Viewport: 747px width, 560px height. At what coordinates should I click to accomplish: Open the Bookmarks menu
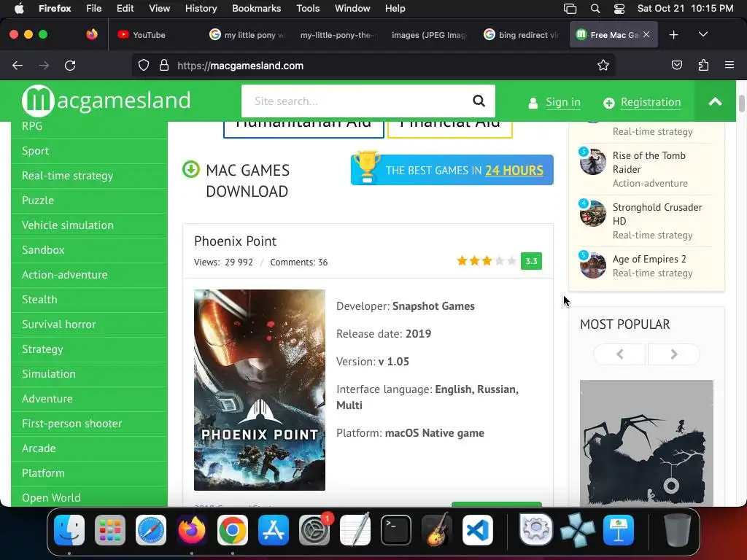click(256, 8)
